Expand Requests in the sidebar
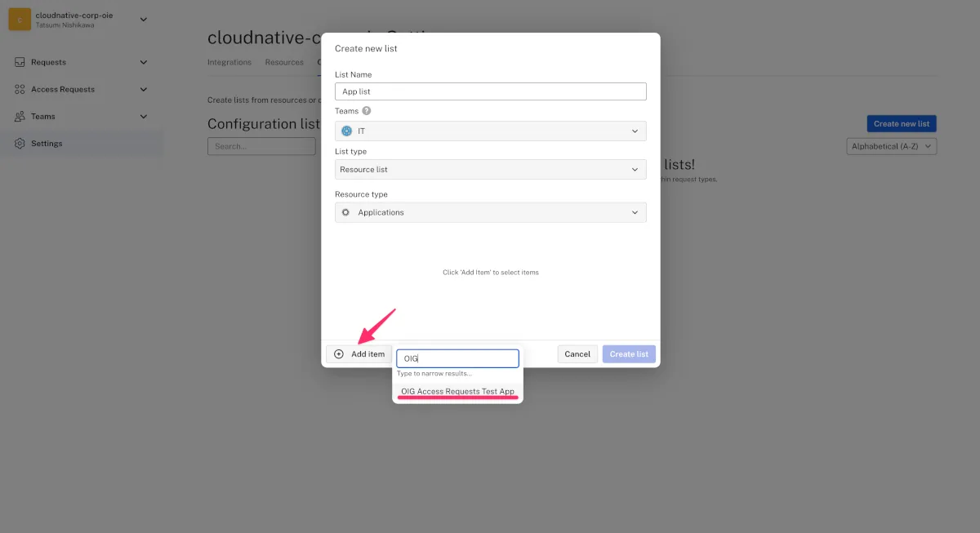Viewport: 980px width, 533px height. coord(144,62)
